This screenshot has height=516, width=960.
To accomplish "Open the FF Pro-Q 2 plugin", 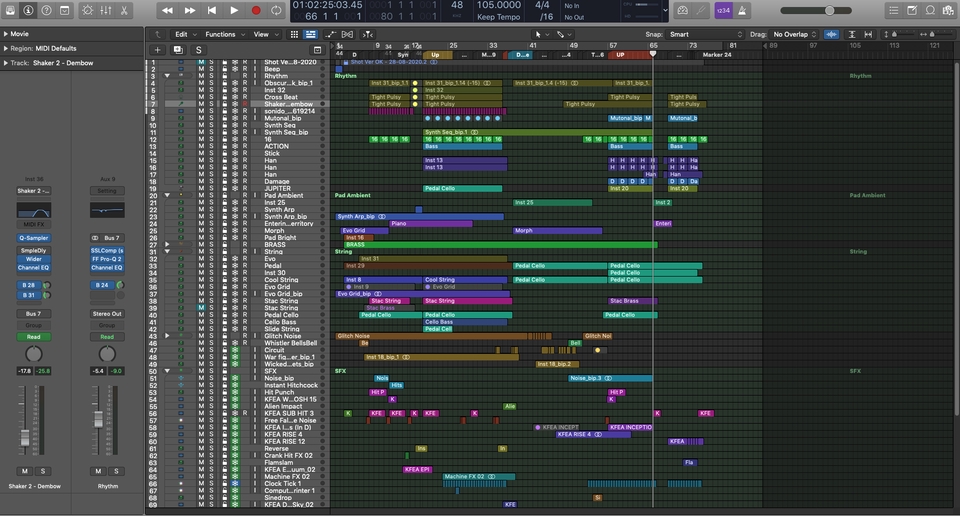I will [107, 259].
